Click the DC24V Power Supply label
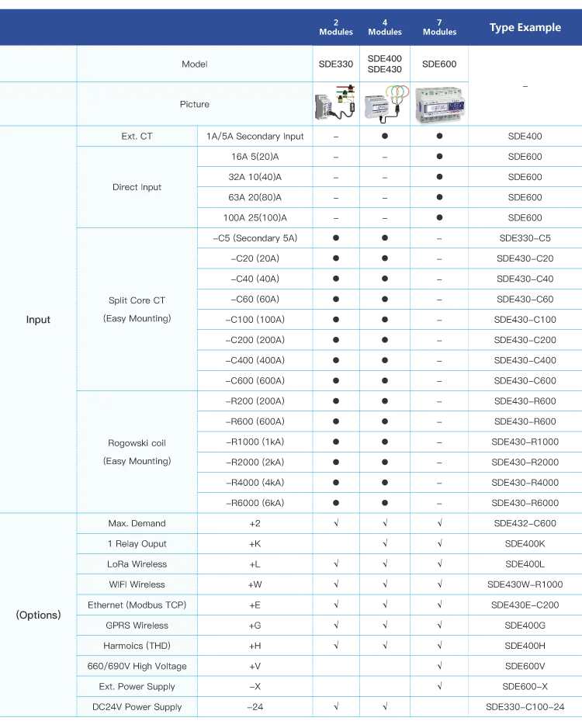 [137, 707]
